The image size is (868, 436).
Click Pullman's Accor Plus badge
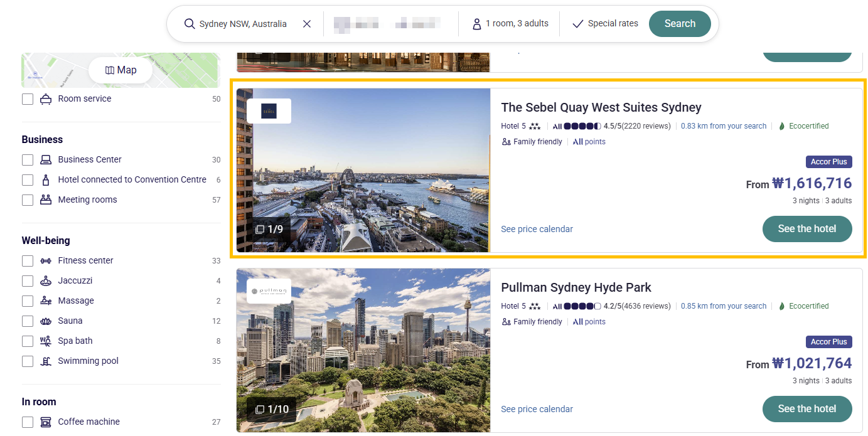(x=829, y=342)
